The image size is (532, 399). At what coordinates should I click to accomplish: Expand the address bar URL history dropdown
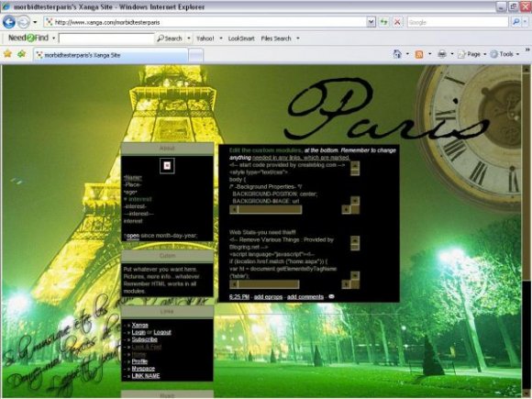tap(371, 22)
